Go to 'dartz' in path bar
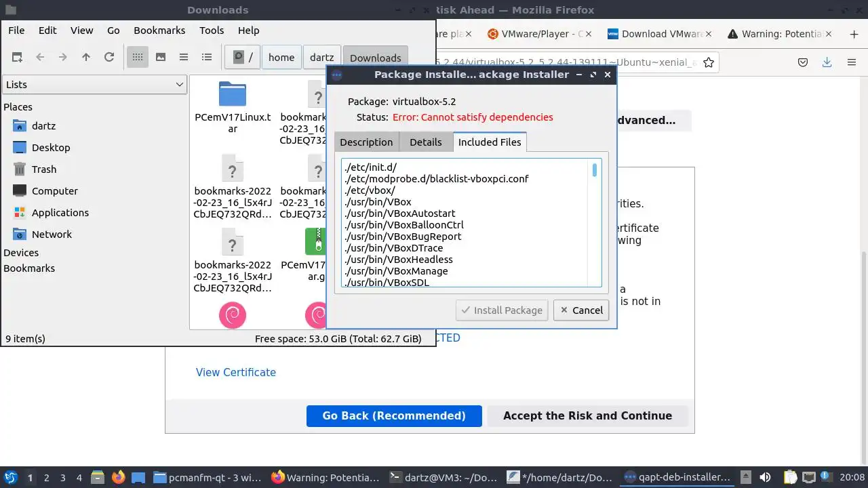Image resolution: width=868 pixels, height=488 pixels. [322, 58]
